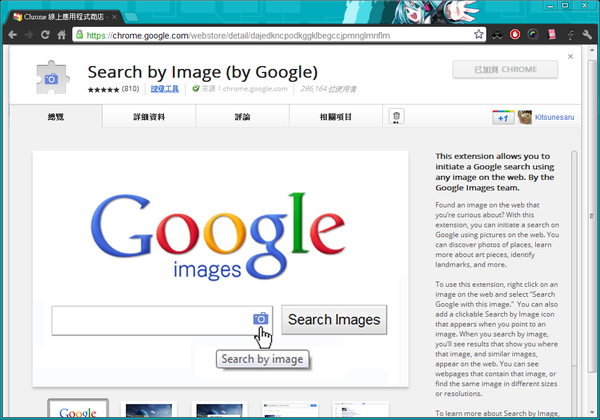Click the browser back arrow
Image resolution: width=600 pixels, height=420 pixels.
11,35
